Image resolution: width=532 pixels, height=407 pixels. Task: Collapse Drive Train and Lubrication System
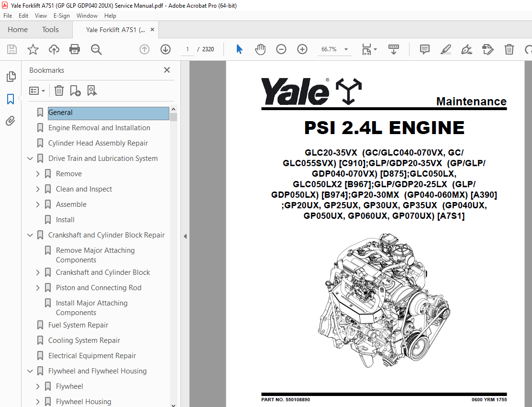30,158
